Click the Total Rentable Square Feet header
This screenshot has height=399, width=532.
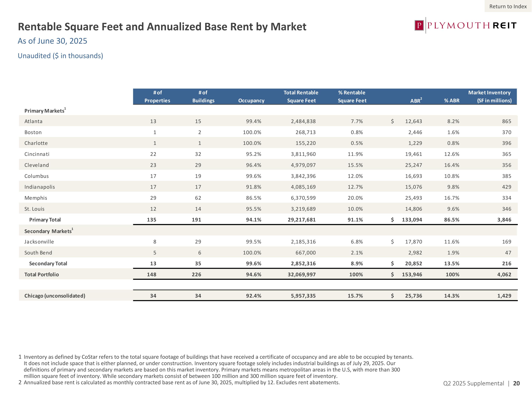click(301, 96)
